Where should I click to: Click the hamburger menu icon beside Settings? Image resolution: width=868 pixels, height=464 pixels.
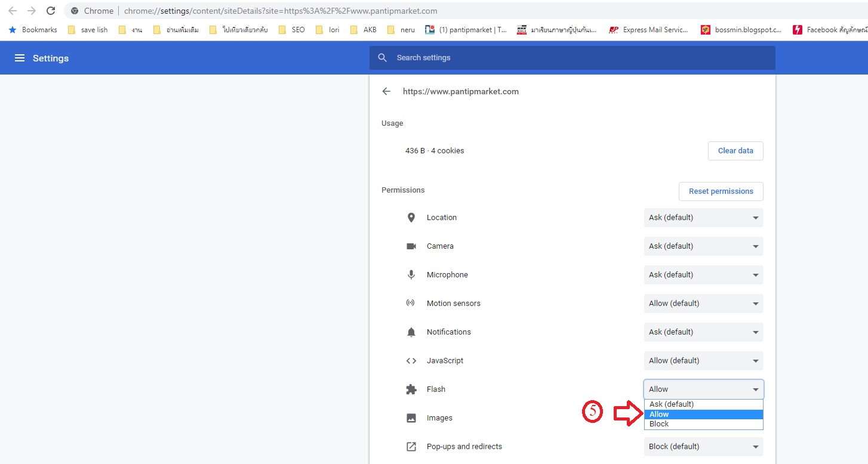[x=20, y=58]
